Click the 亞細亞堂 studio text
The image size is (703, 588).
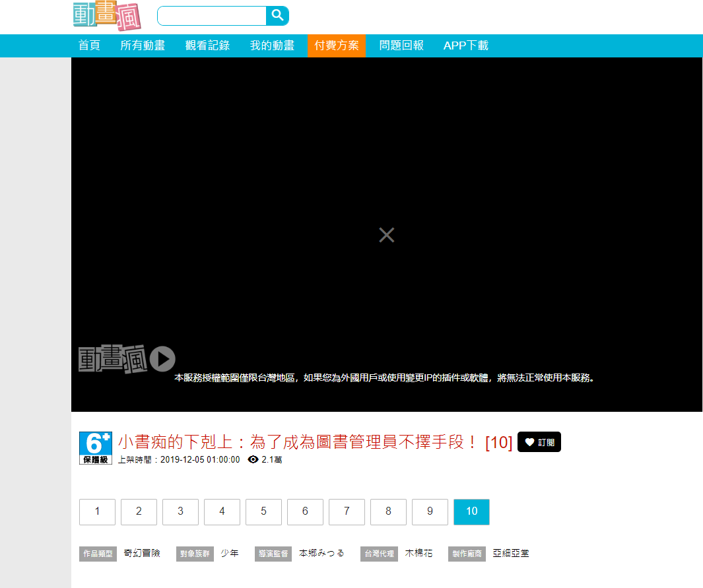point(511,554)
